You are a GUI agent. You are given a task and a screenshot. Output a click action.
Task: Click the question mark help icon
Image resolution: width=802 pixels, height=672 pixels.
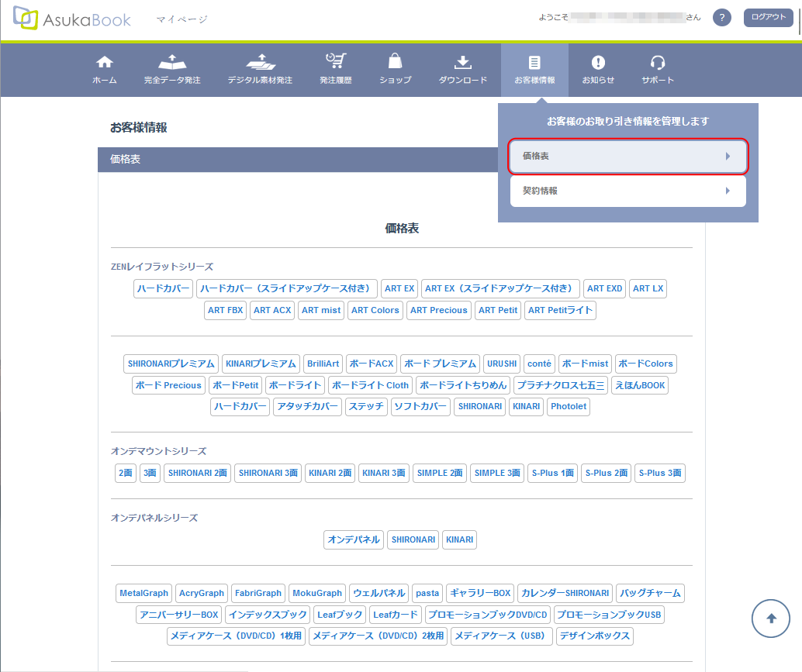[721, 18]
